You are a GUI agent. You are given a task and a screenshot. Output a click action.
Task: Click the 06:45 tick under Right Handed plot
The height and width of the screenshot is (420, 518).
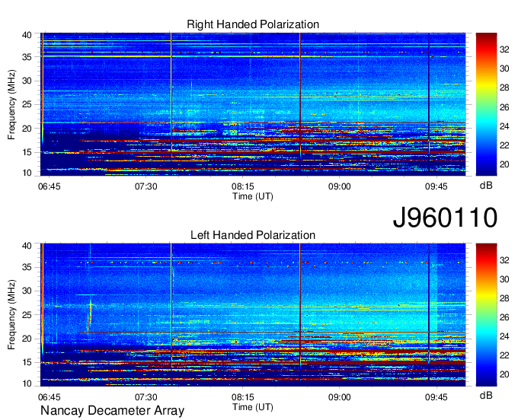pyautogui.click(x=50, y=186)
